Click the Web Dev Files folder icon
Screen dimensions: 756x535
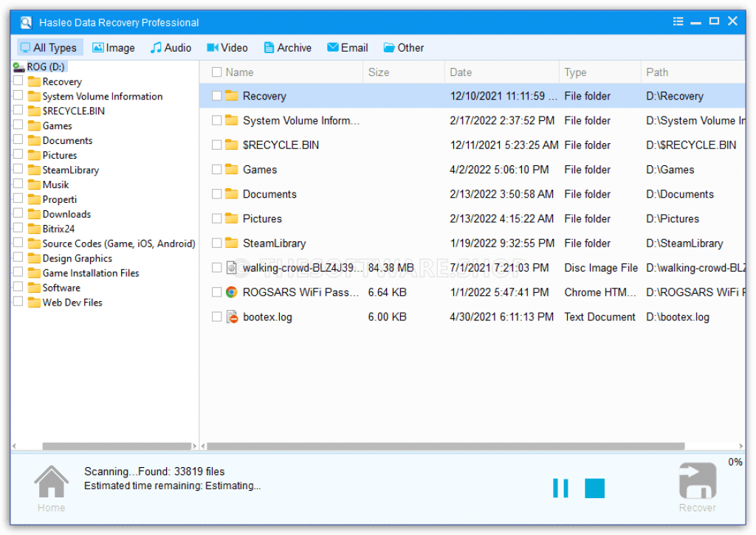[x=34, y=303]
